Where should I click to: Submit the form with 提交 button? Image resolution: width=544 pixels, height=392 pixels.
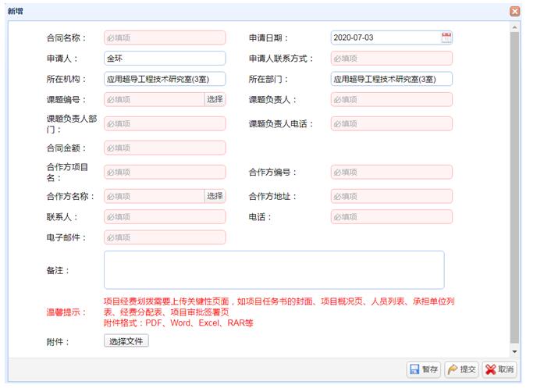461,369
